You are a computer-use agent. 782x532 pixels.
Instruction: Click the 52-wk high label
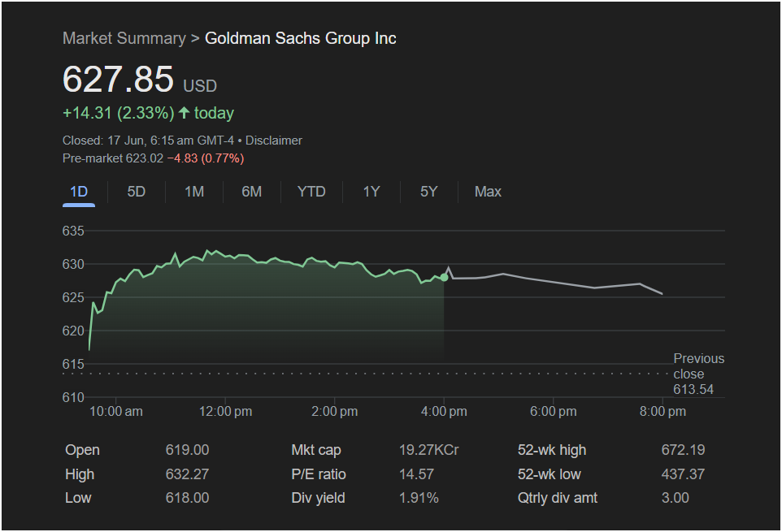tap(552, 450)
